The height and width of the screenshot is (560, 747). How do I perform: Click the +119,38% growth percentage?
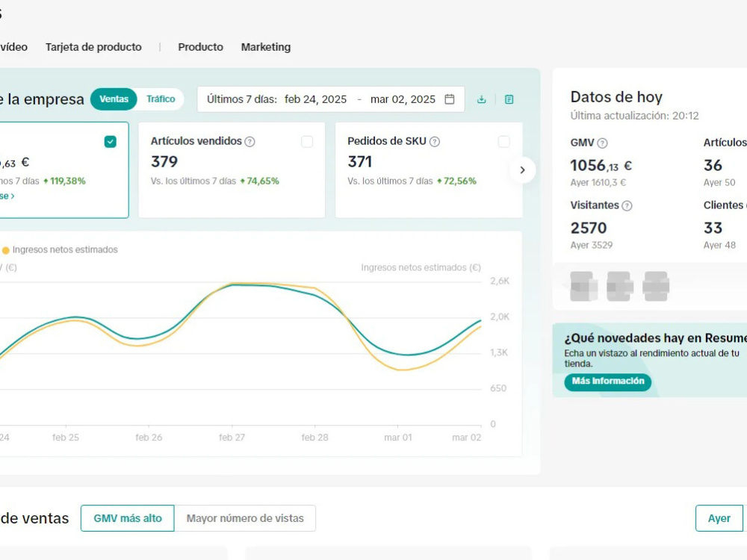pyautogui.click(x=64, y=181)
